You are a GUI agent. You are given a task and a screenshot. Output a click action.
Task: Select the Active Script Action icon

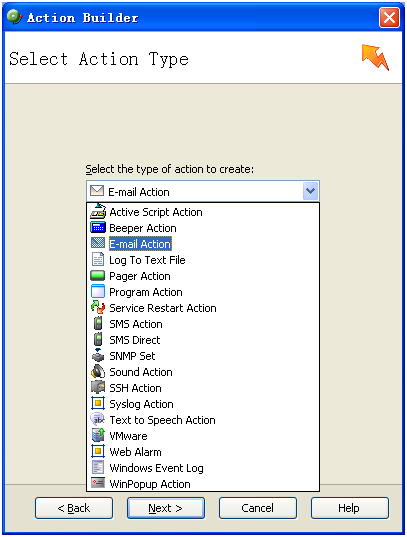[x=98, y=211]
